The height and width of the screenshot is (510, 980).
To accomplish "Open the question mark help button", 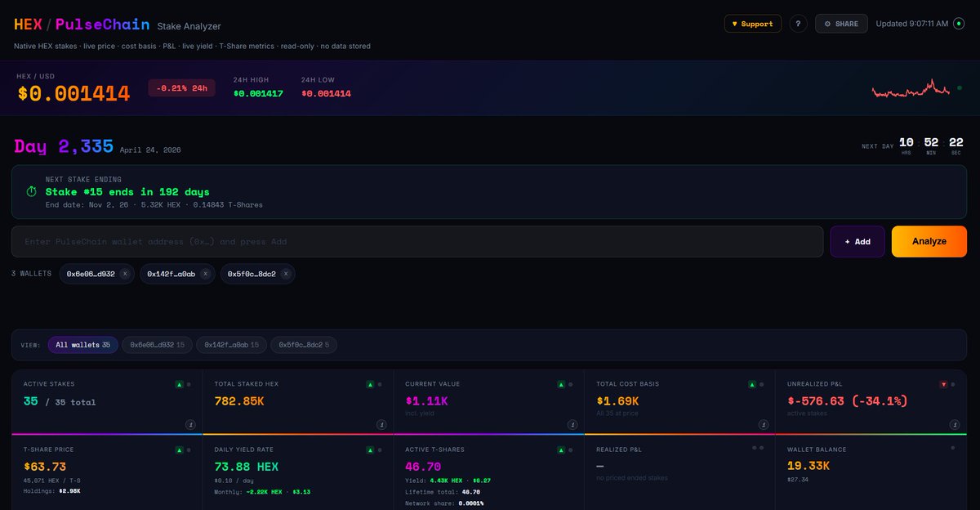I will (798, 24).
